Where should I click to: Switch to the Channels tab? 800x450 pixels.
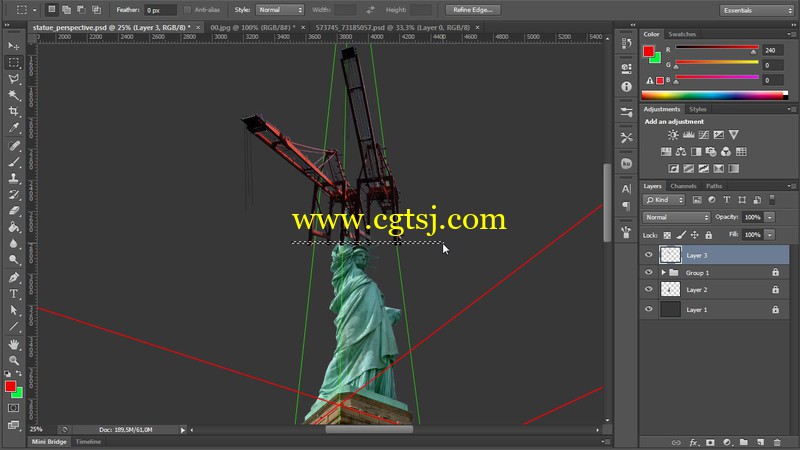[x=683, y=186]
